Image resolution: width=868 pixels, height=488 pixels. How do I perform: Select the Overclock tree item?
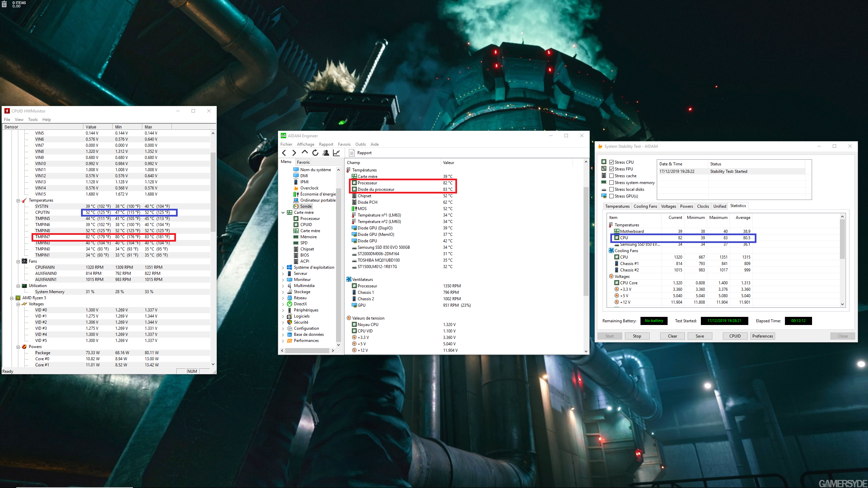pos(309,188)
